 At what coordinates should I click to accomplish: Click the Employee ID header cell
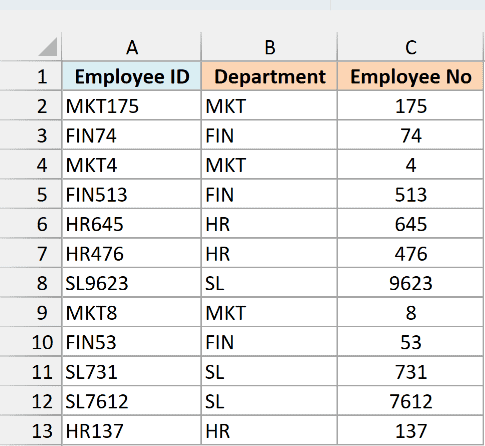click(132, 76)
